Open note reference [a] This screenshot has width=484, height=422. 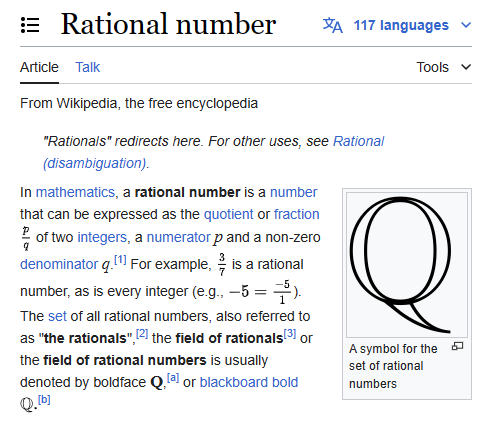[x=173, y=378]
